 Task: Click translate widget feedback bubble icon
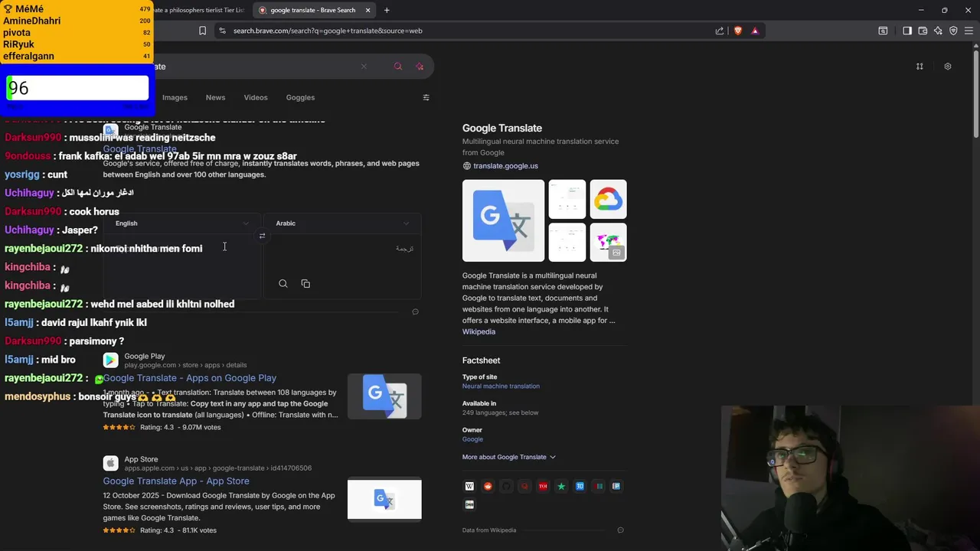click(x=415, y=311)
